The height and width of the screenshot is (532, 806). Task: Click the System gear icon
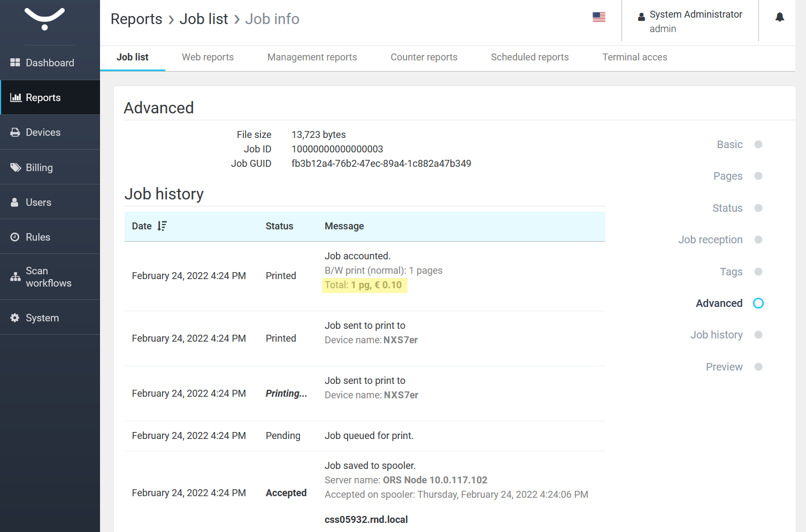[15, 318]
